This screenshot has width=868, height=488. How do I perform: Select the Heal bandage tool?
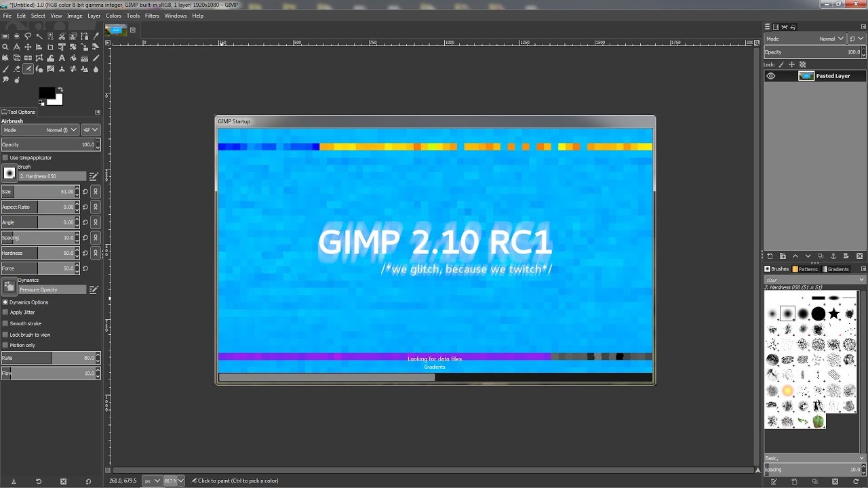coord(73,69)
